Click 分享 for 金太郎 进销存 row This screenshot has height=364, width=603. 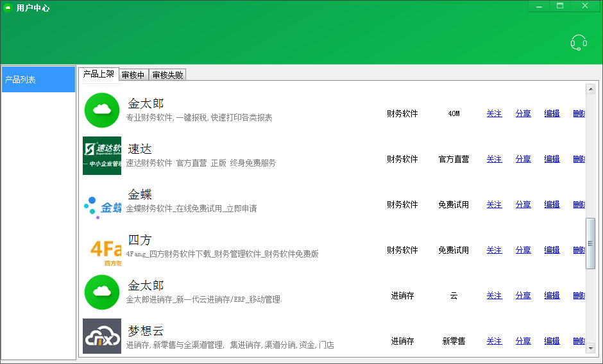pos(523,295)
